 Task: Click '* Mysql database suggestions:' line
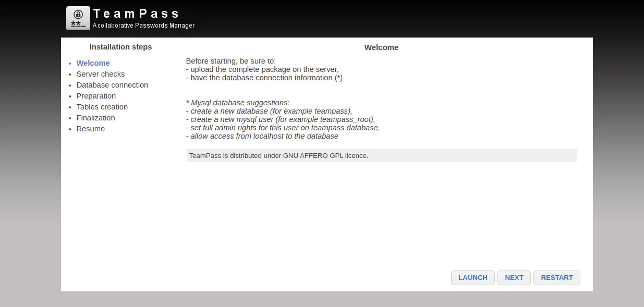coord(238,103)
